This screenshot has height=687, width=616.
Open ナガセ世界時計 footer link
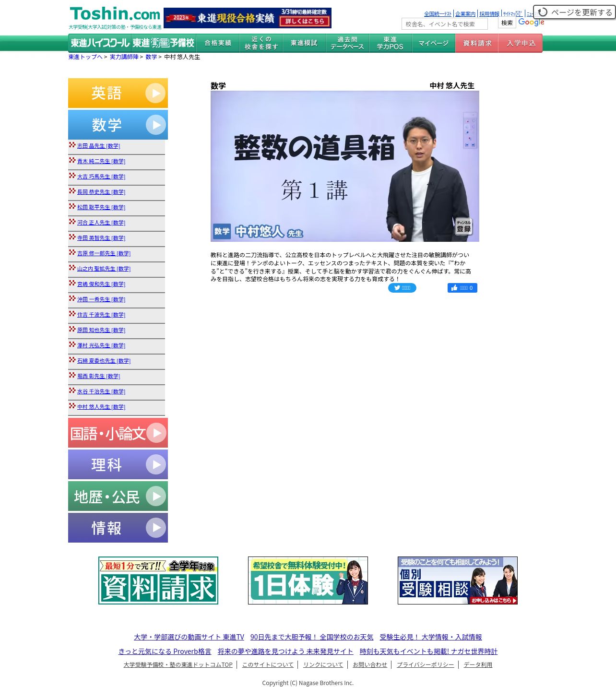point(428,651)
